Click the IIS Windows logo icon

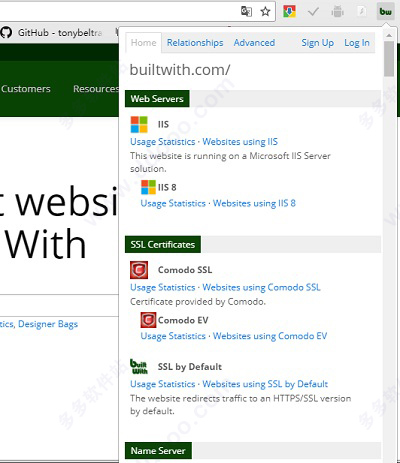coord(139,124)
